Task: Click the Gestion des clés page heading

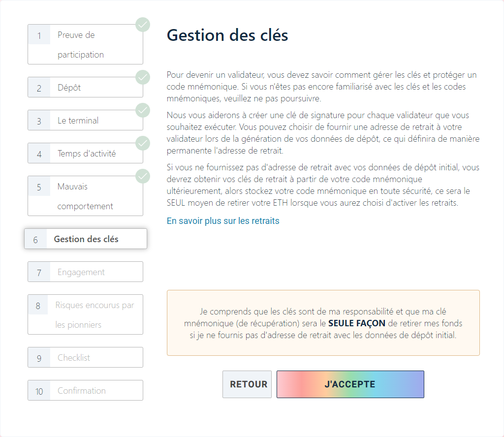Action: (227, 35)
